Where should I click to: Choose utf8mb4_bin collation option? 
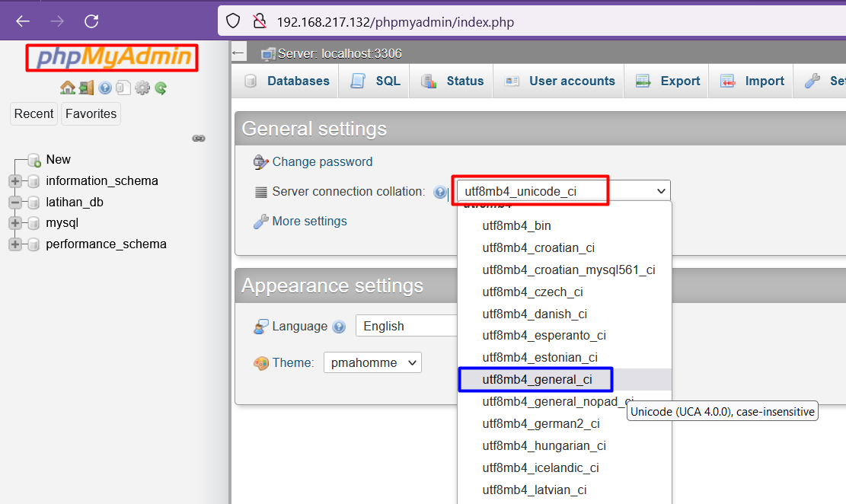(x=564, y=226)
